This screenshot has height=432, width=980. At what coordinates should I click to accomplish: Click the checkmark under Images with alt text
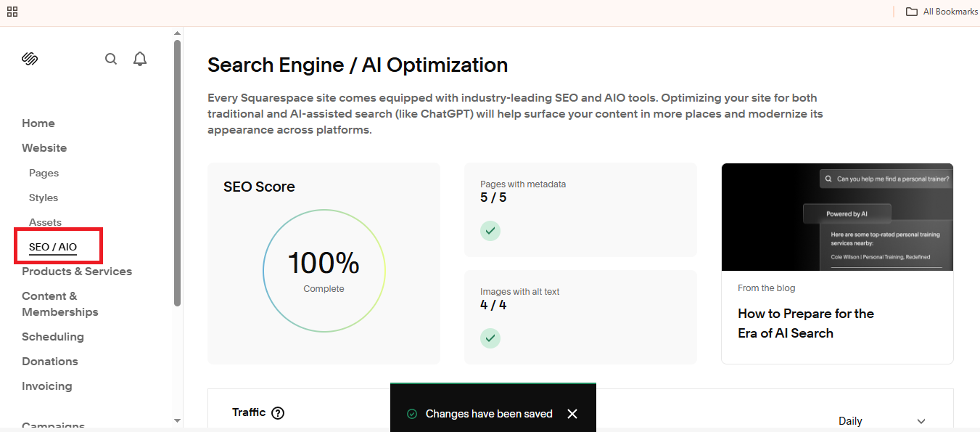tap(490, 338)
